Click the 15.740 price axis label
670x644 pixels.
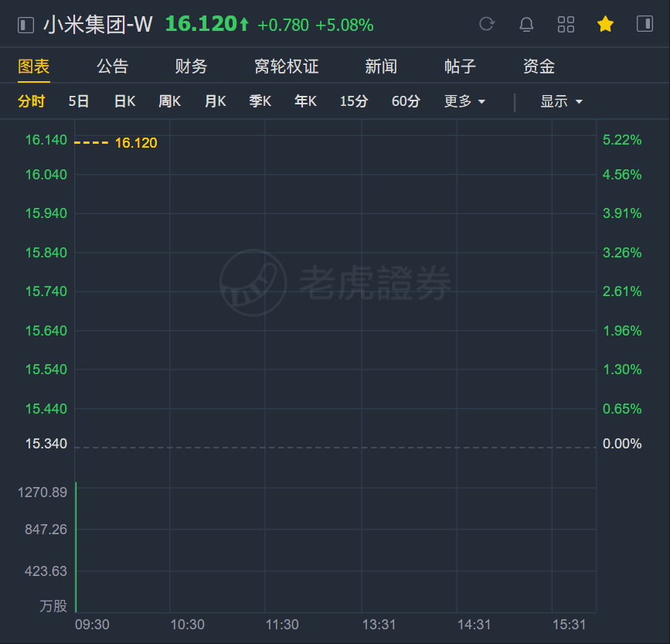46,291
